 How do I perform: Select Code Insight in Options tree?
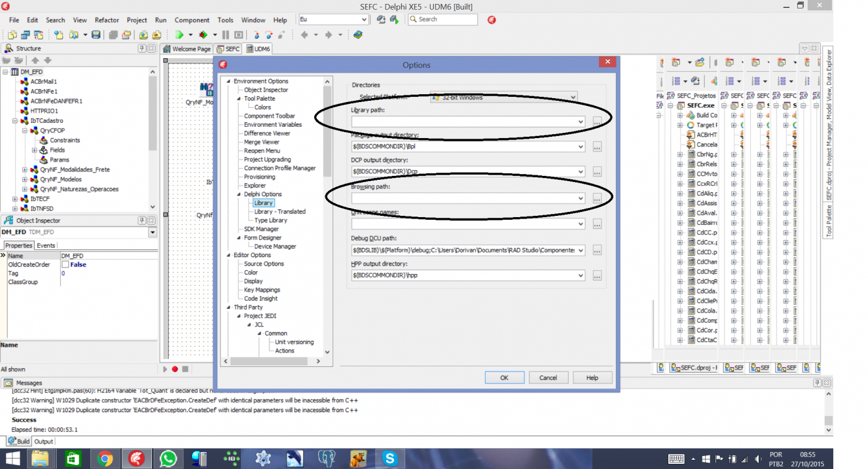click(x=261, y=298)
